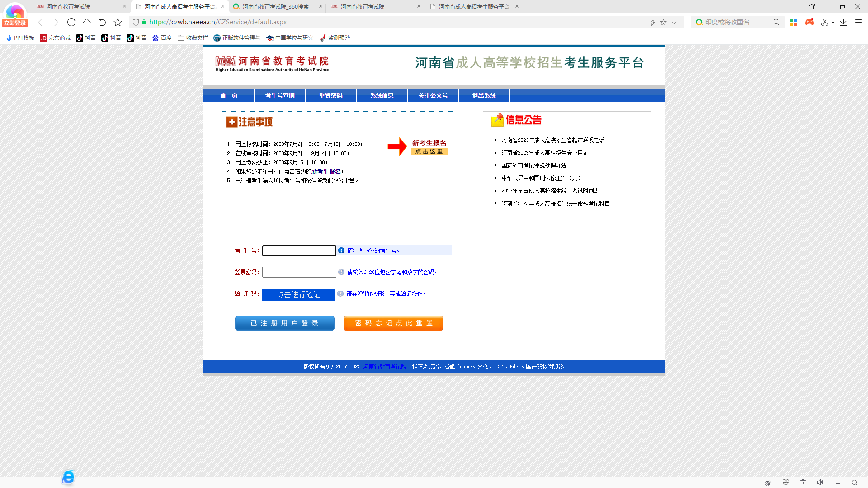
Task: Go to browser home page icon
Action: (x=87, y=22)
